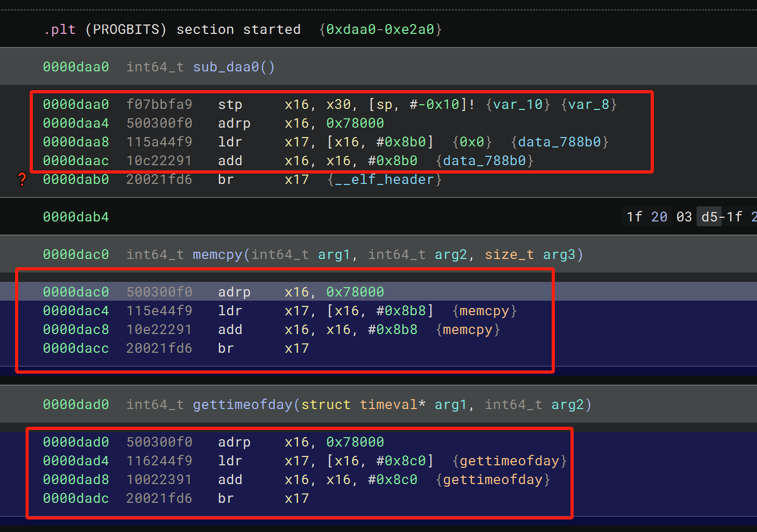Click 0x78000 operand on line 0000dac0

(355, 292)
